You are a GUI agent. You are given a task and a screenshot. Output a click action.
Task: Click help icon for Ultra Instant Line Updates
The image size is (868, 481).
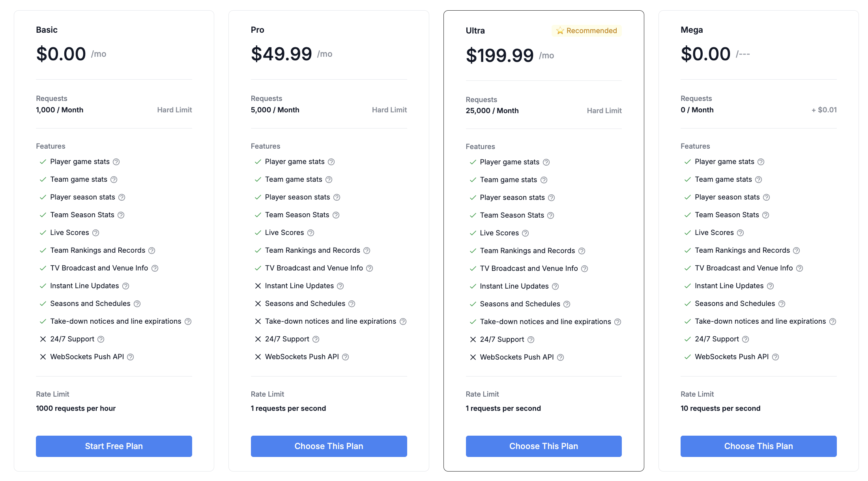(x=555, y=286)
